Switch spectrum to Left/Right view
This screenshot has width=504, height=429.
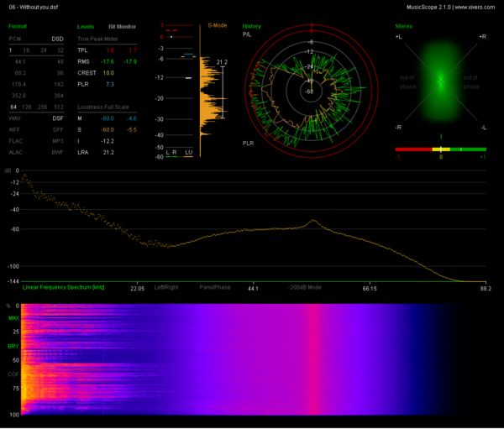pos(166,287)
